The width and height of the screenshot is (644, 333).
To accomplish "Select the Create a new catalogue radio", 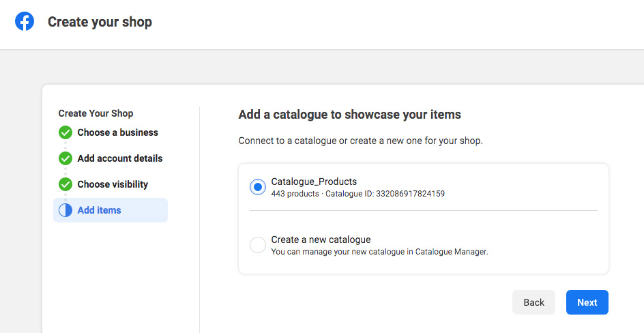I will point(258,245).
